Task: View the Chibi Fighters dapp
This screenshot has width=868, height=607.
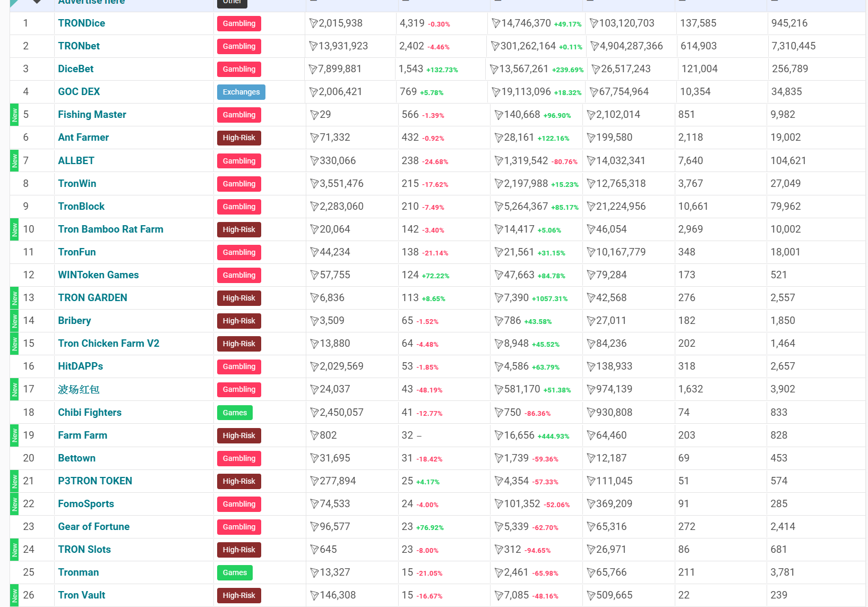Action: tap(90, 412)
